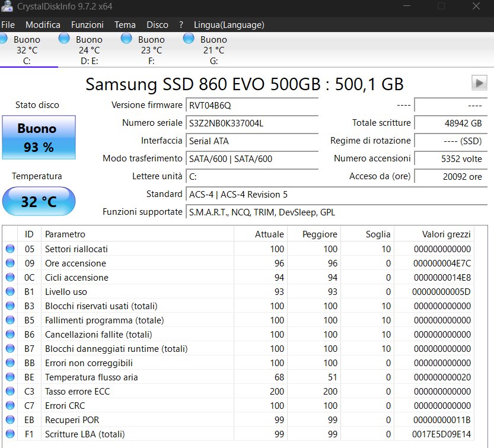Click the status orb beside Scritture LBA (totali)
The width and height of the screenshot is (494, 448).
coord(10,434)
